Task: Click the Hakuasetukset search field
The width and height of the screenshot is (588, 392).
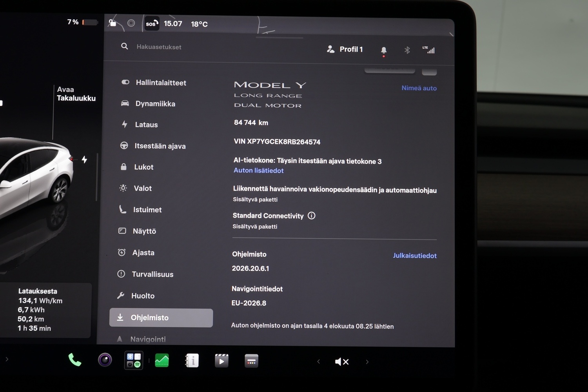Action: (159, 47)
